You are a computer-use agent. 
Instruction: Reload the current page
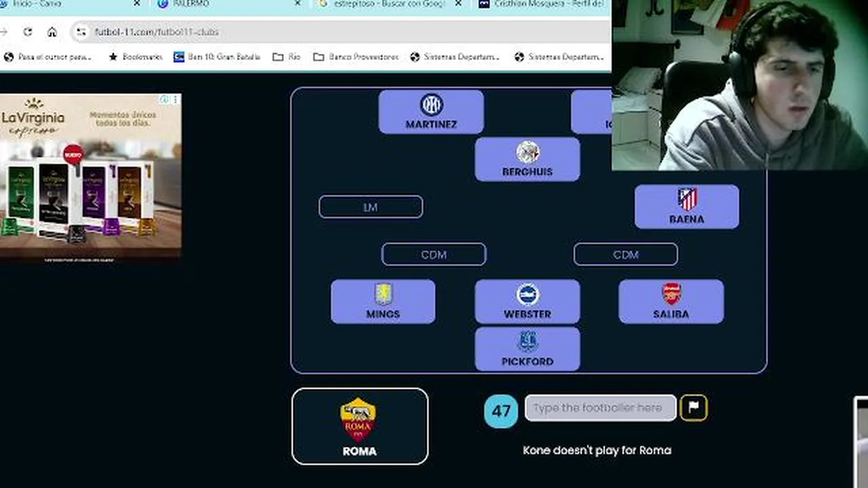click(x=28, y=32)
